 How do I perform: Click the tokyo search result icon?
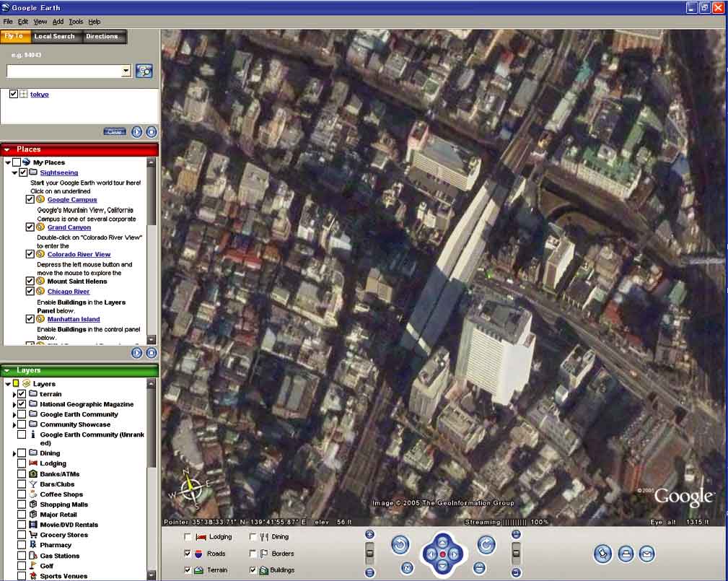(x=24, y=94)
